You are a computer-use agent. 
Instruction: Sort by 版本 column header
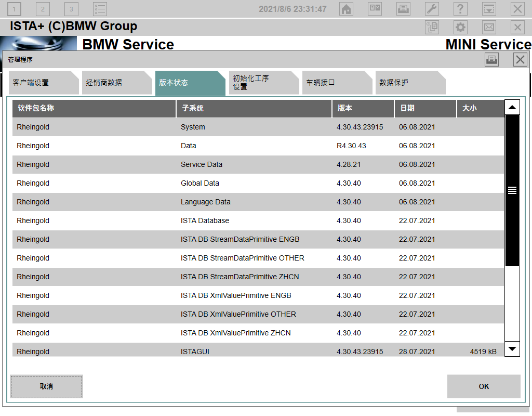(363, 108)
